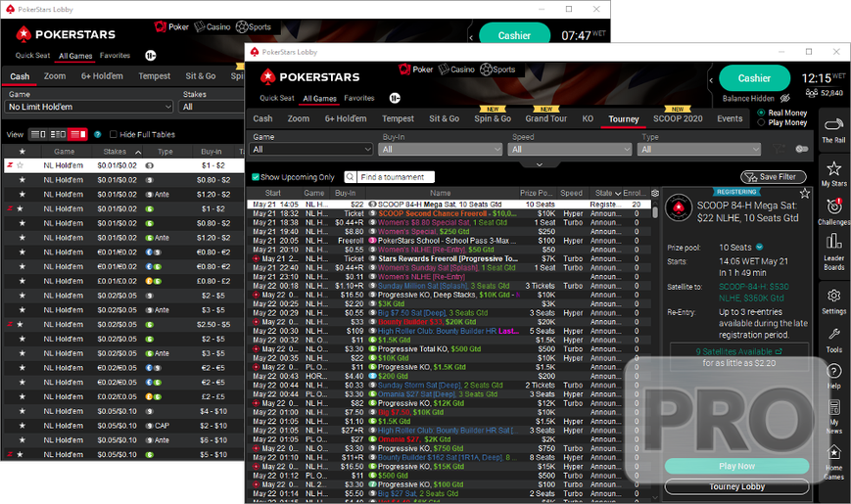Click the search magnifier icon
Image resolution: width=851 pixels, height=504 pixels.
[351, 177]
